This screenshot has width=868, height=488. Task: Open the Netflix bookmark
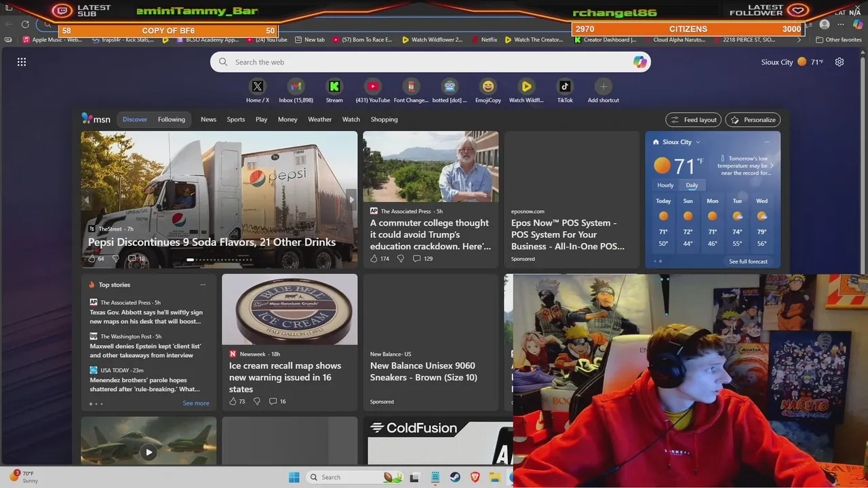point(485,39)
